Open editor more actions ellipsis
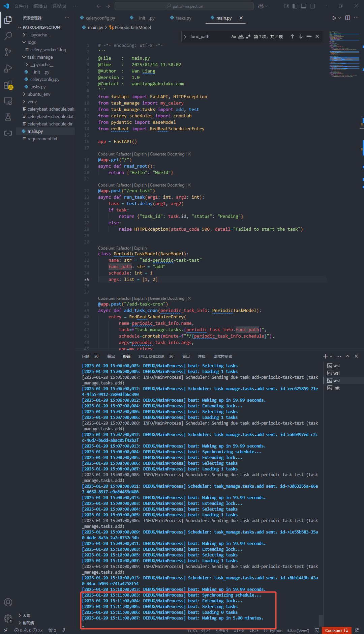 tap(356, 18)
